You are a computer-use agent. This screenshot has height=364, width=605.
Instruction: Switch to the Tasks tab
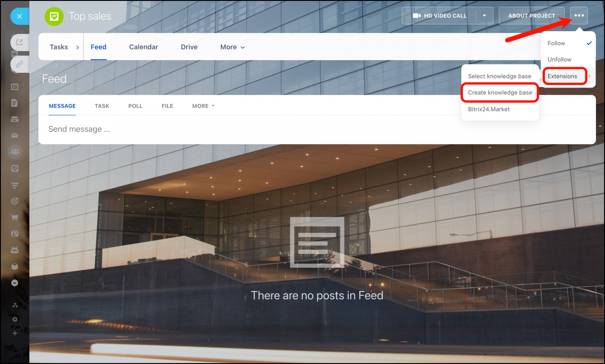[x=59, y=47]
